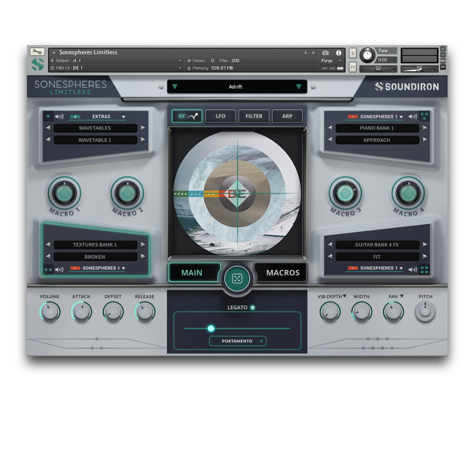Screen dimensions: 476x476
Task: Open the Adrift preset dropdown menu
Action: pos(237,87)
